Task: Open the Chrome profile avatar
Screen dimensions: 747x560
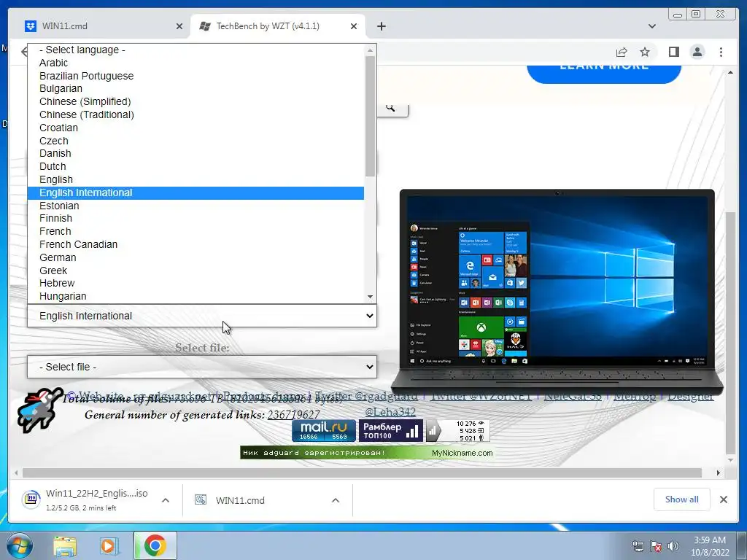Action: coord(697,52)
